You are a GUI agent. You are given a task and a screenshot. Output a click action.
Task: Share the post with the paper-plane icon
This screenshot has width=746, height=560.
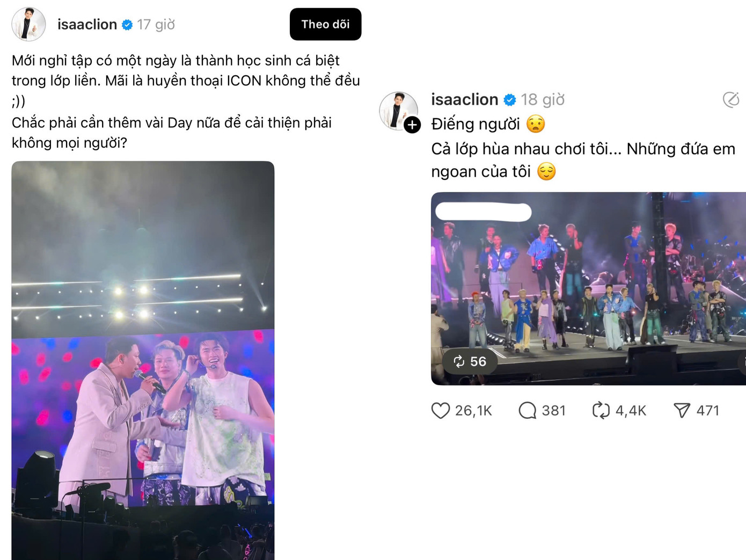pyautogui.click(x=682, y=411)
